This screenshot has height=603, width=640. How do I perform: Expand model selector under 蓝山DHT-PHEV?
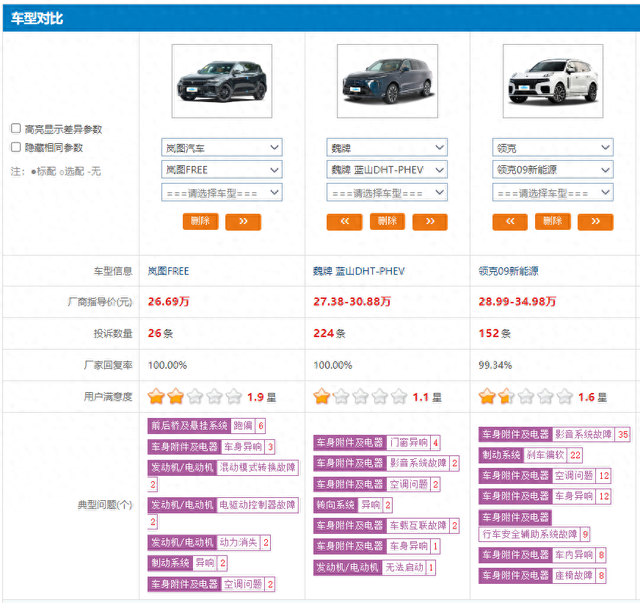[387, 192]
